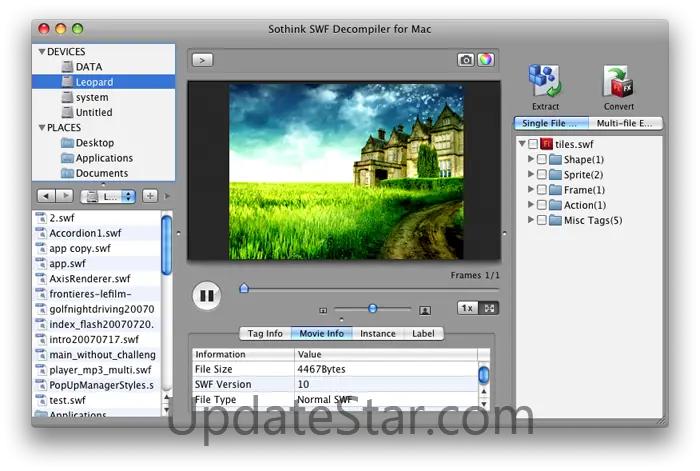Check the tiles.swf checkbox
Image resolution: width=700 pixels, height=471 pixels.
point(533,144)
